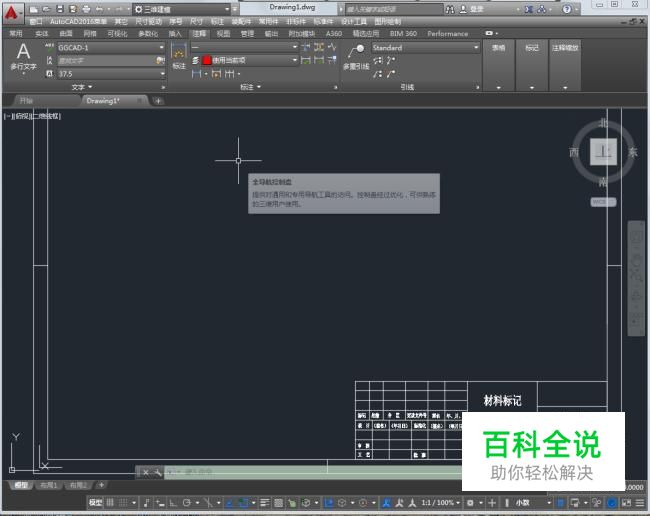Open the 开始 start tab
Viewport: 650px width, 516px height.
pyautogui.click(x=26, y=101)
